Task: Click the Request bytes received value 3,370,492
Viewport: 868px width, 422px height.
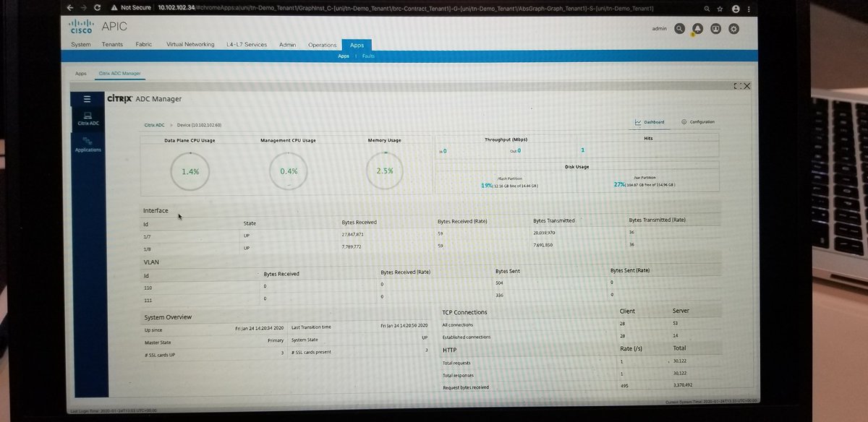Action: pos(683,385)
